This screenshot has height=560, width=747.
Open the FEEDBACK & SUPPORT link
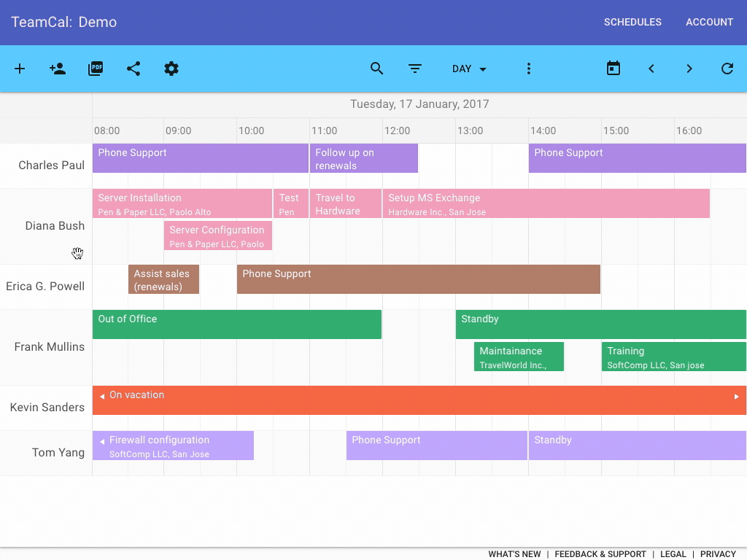click(600, 554)
